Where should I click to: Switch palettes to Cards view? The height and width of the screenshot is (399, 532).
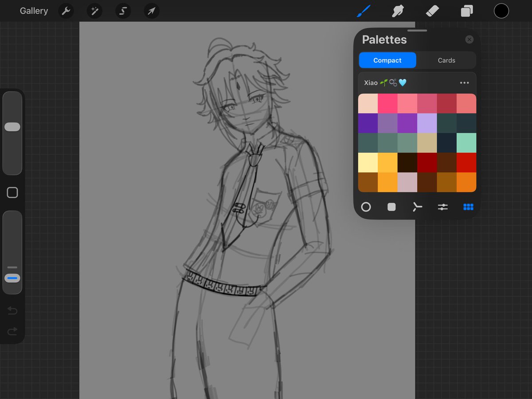click(x=446, y=60)
